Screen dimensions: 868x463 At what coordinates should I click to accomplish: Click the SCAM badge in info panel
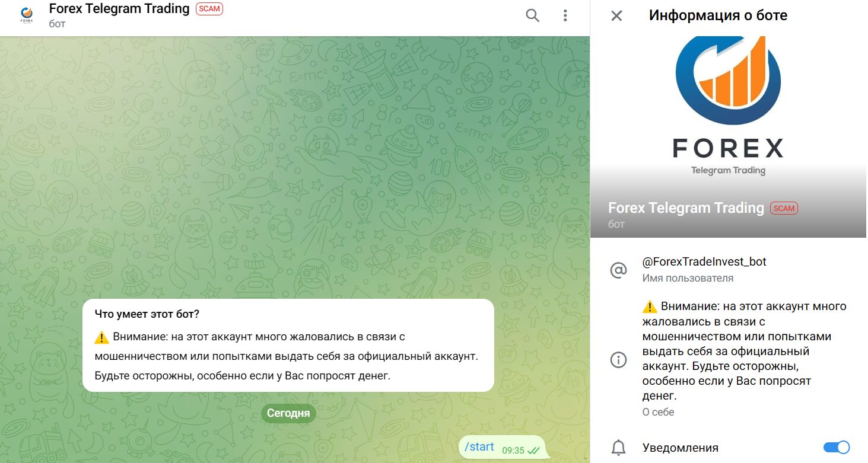point(784,208)
